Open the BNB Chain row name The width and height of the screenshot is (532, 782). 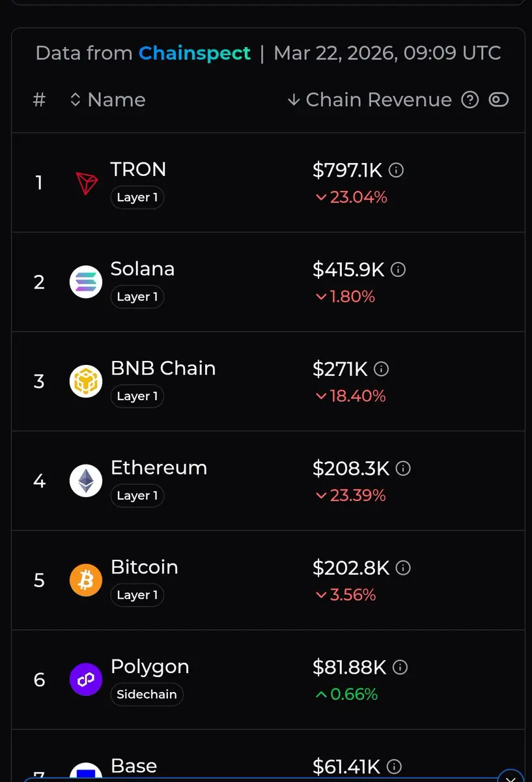(163, 368)
